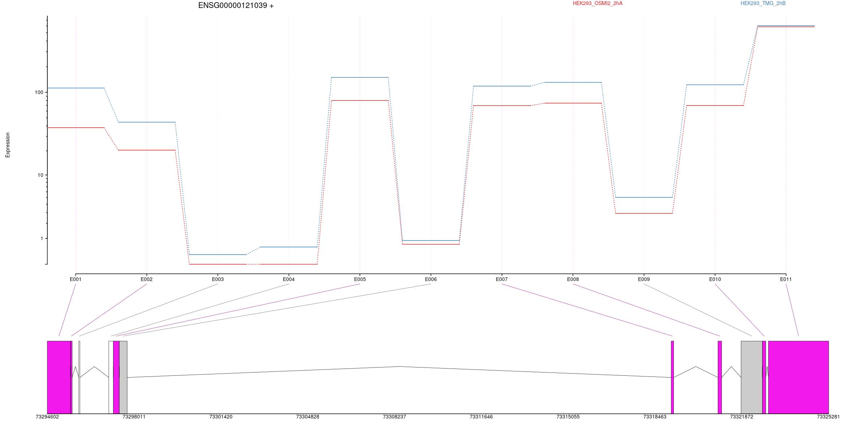
Task: Click the white exon box left of 73298011
Action: tap(111, 377)
